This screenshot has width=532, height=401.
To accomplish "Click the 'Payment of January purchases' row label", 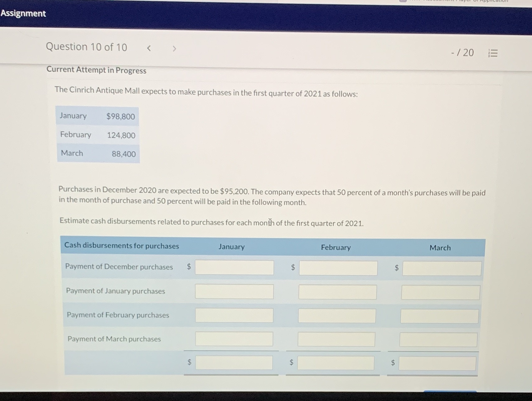I will (x=115, y=291).
